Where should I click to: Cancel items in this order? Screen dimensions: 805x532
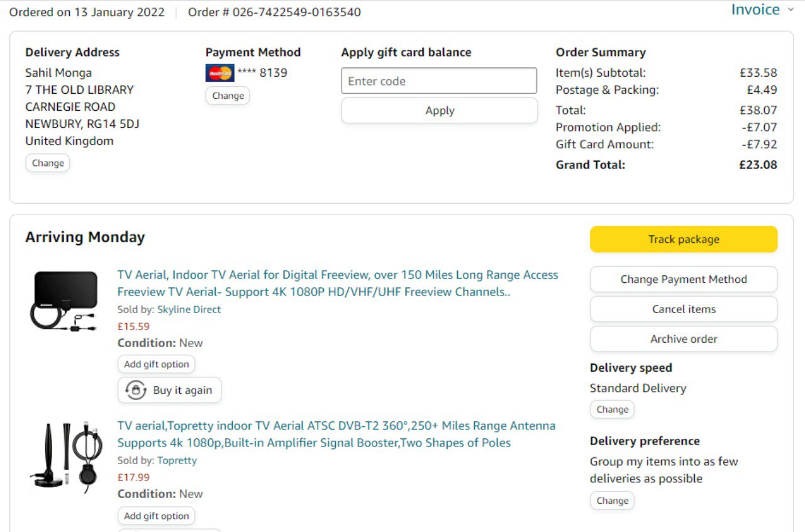[x=684, y=309]
